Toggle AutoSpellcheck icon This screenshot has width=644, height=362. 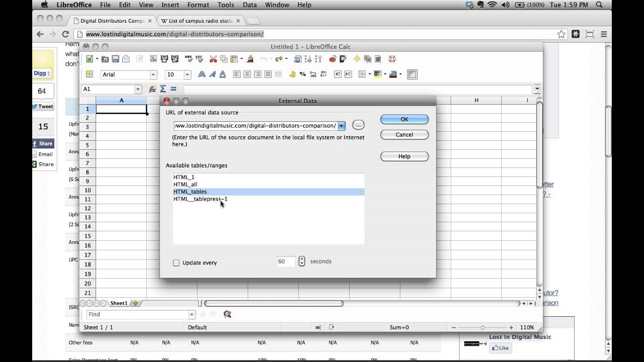coord(199,59)
